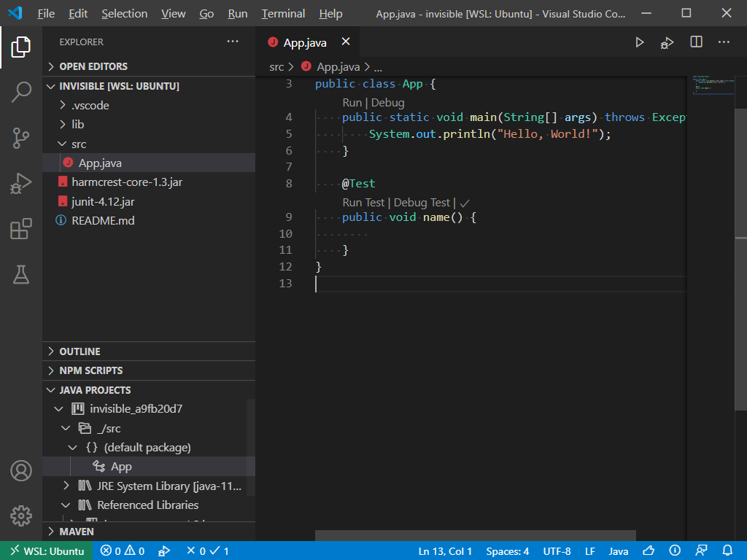
Task: Open the Search view in the activity bar
Action: tap(21, 92)
